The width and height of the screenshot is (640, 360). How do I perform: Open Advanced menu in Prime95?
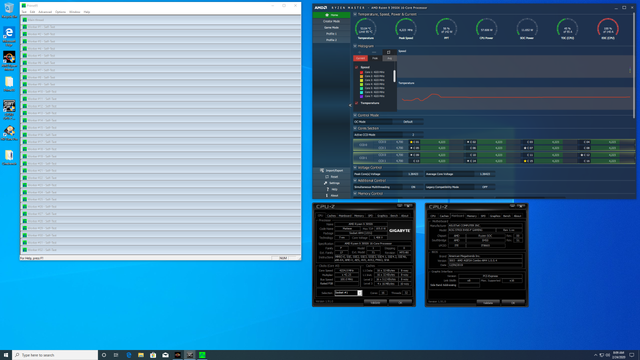click(45, 12)
